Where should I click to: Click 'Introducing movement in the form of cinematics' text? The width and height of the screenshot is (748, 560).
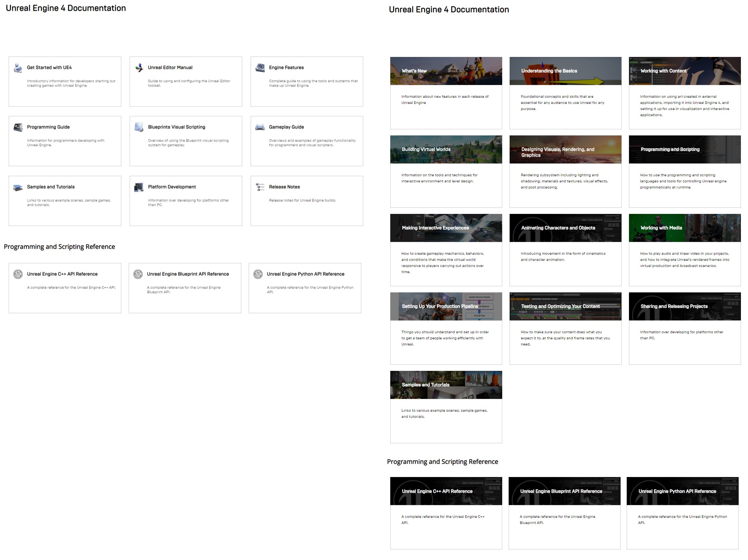click(563, 257)
